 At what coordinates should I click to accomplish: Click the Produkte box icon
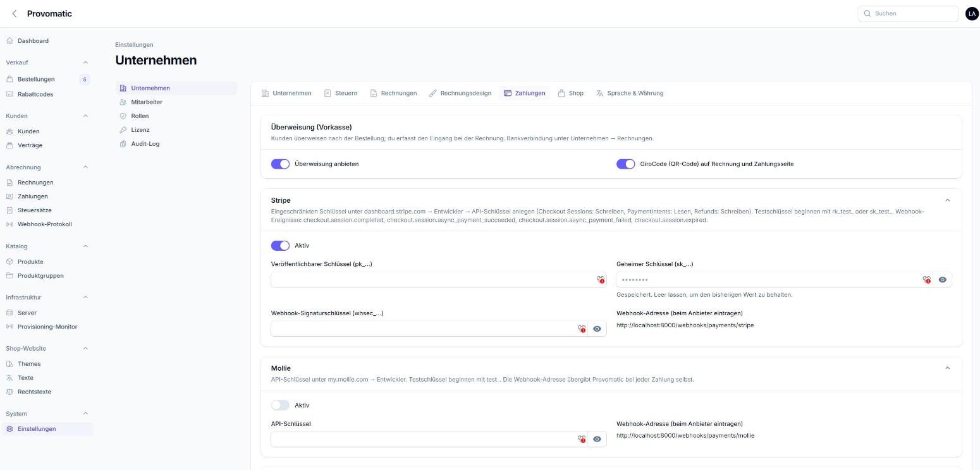click(9, 262)
